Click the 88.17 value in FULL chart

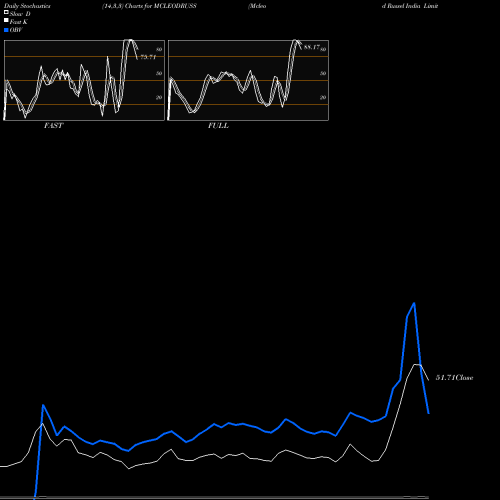coord(312,47)
